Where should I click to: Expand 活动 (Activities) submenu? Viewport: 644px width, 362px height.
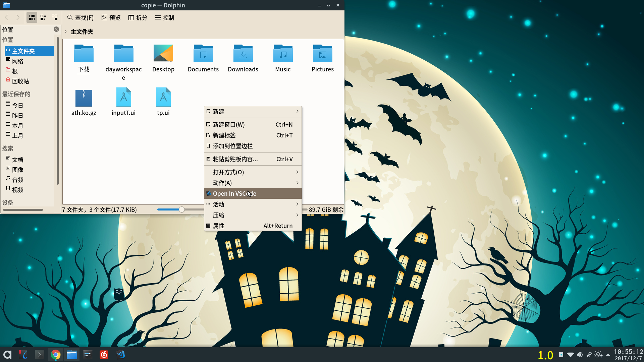pyautogui.click(x=253, y=204)
